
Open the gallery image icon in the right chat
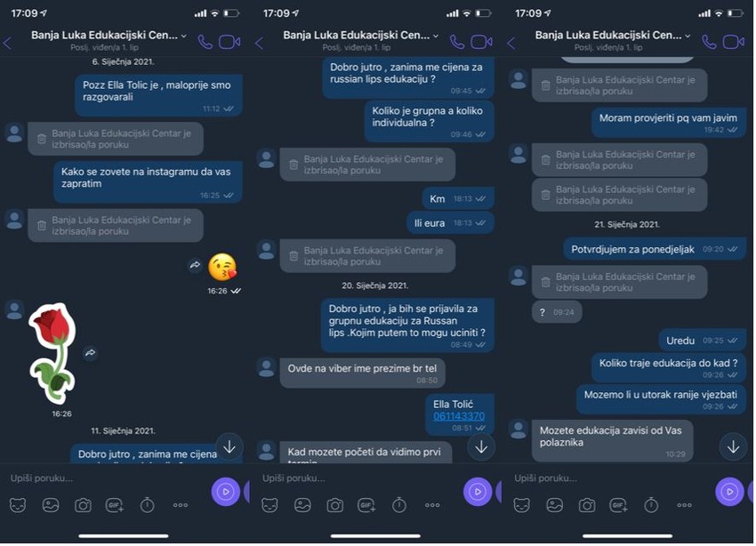pos(554,505)
